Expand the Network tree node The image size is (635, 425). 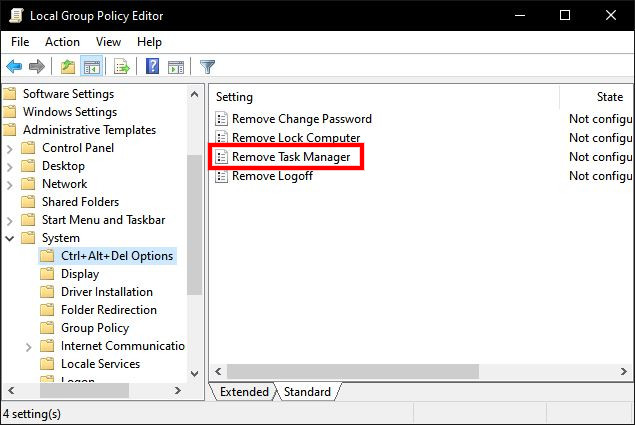(10, 185)
